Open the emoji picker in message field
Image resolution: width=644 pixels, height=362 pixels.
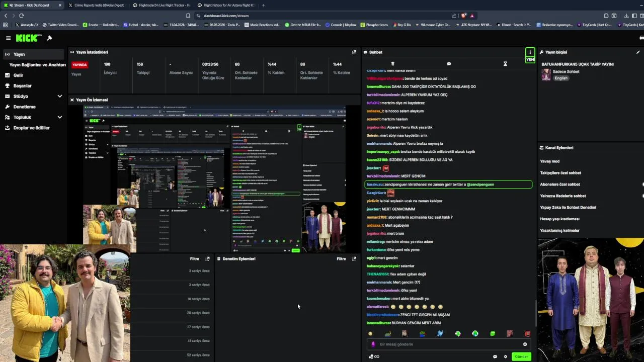coord(525,344)
